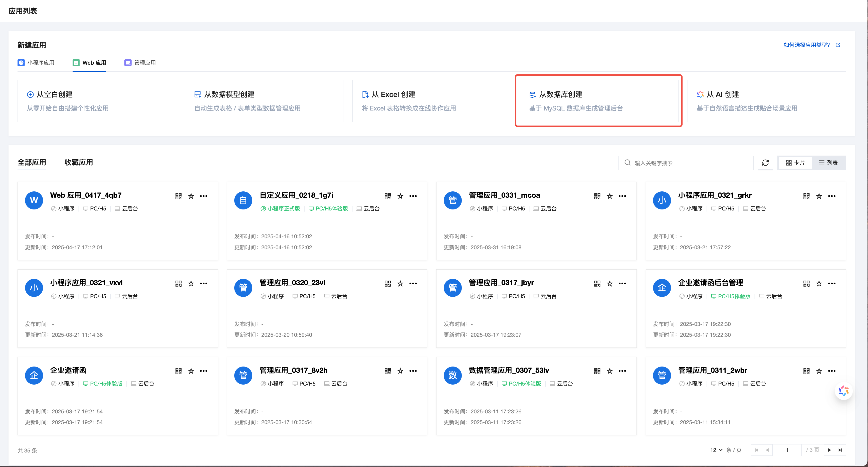Show 全部应用 tab
868x467 pixels.
32,162
